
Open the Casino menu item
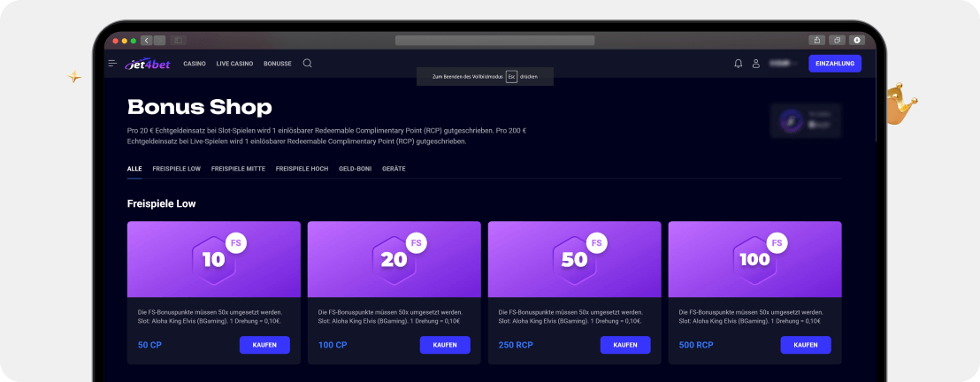tap(195, 64)
